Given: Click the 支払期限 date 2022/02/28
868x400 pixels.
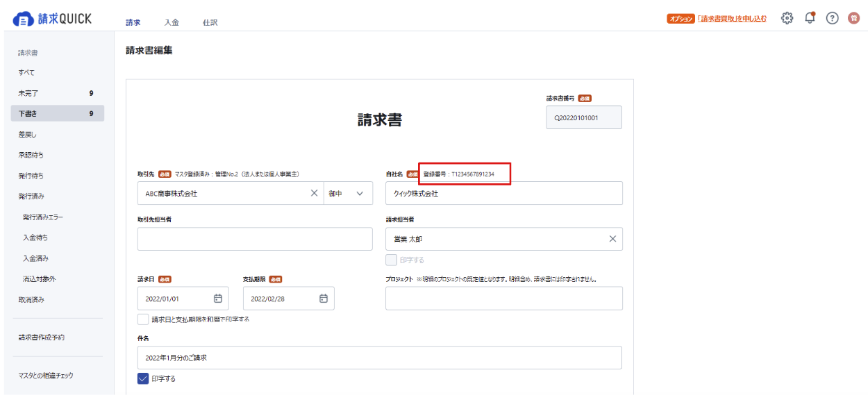Looking at the screenshot, I should tap(268, 299).
